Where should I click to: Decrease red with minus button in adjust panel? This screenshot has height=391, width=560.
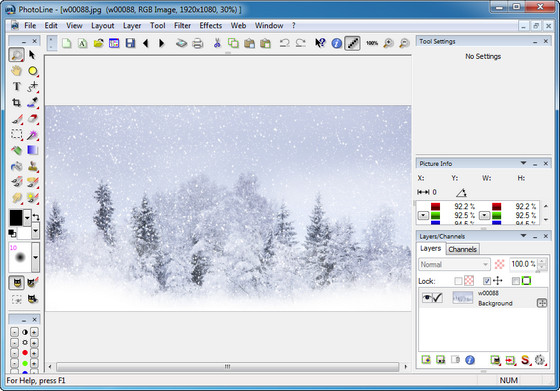14,353
